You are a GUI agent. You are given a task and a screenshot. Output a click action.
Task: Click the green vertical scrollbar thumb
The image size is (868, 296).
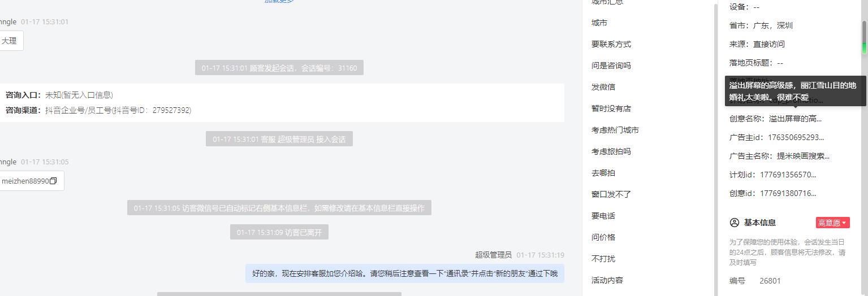click(864, 37)
